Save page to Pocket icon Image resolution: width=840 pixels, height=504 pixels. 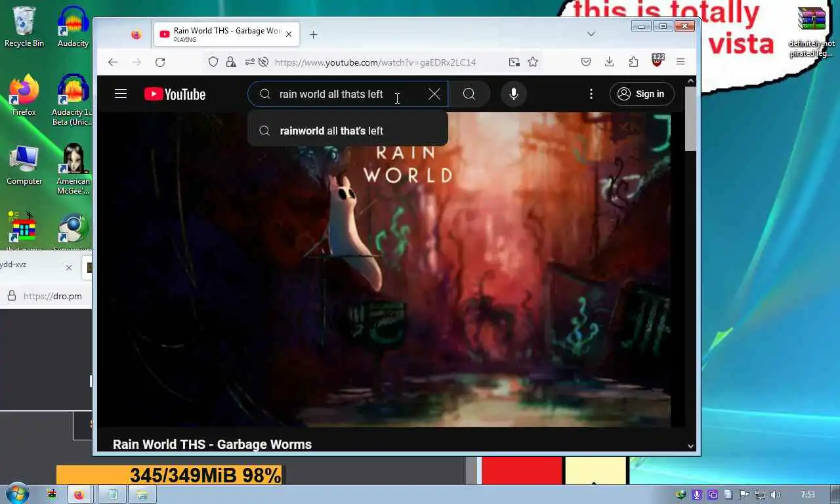pyautogui.click(x=586, y=62)
